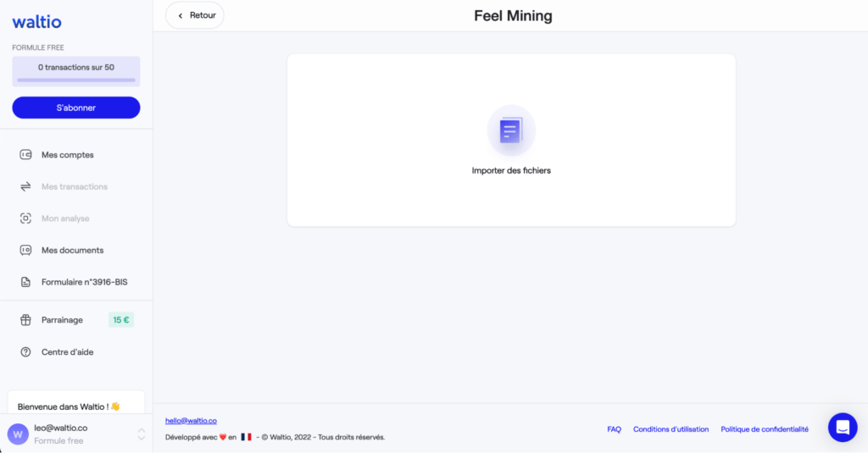868x453 pixels.
Task: Click the transactions usage progress bar
Action: pyautogui.click(x=76, y=80)
